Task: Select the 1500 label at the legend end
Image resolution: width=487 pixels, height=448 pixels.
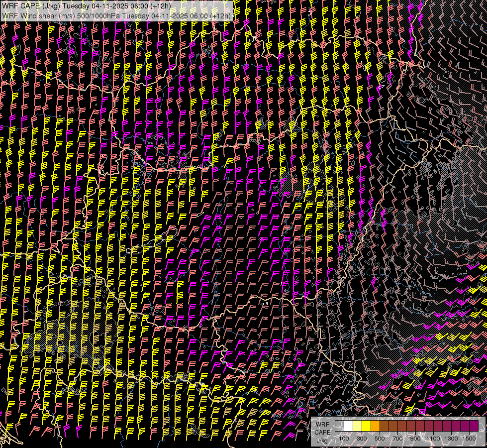Action: pyautogui.click(x=469, y=439)
